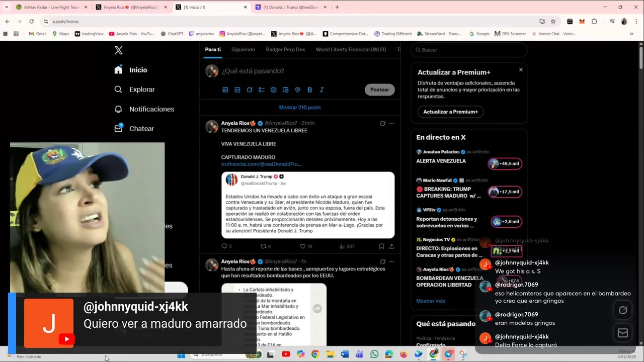Schedule the post with the calendar icon
This screenshot has width=644, height=362.
(286, 89)
